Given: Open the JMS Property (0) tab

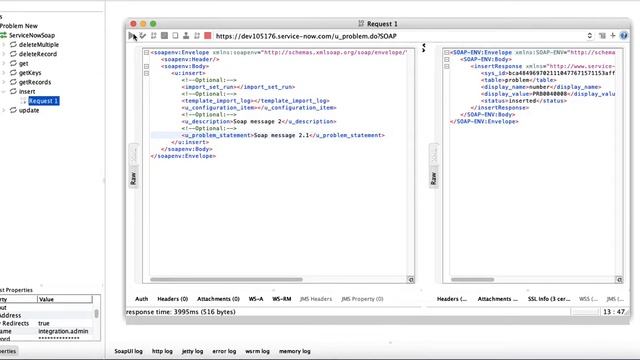Looking at the screenshot, I should (x=362, y=299).
